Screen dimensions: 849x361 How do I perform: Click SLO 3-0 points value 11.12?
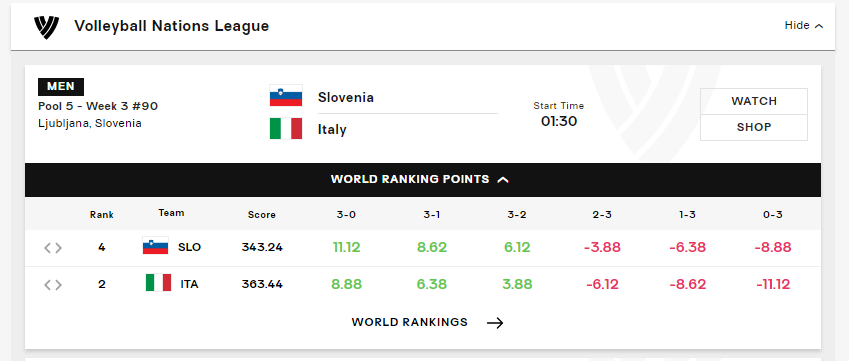(347, 247)
